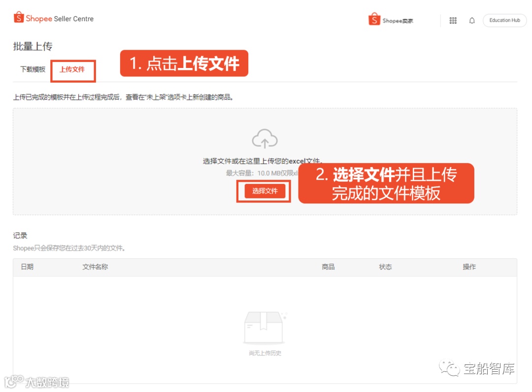532x392 pixels.
Task: Click the 最大容量 10.0 MB hint text
Action: (x=262, y=173)
